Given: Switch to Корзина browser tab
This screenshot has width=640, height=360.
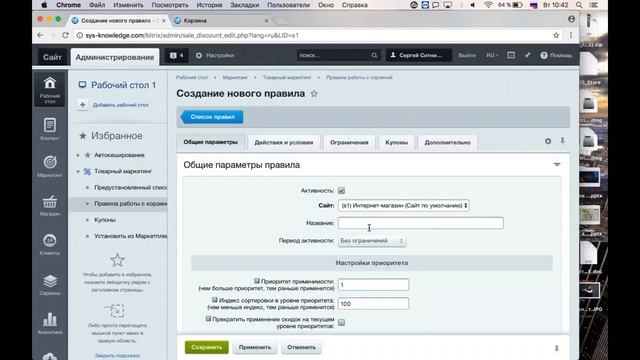Looking at the screenshot, I should [220, 20].
